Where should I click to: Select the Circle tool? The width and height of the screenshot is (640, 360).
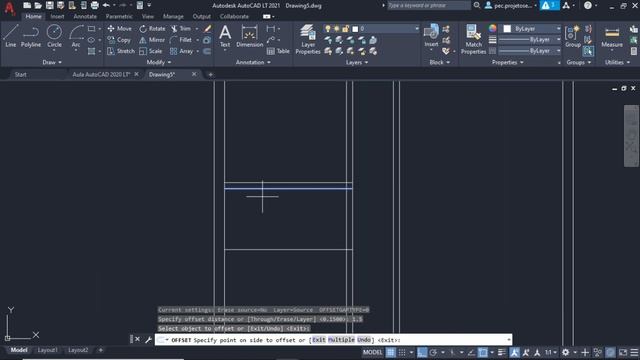(x=54, y=36)
